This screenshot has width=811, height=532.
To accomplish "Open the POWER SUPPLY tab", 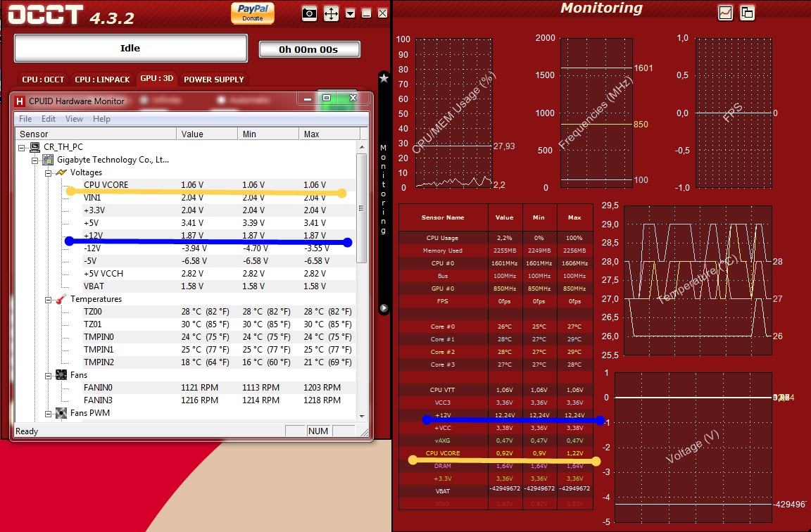I will click(x=213, y=79).
